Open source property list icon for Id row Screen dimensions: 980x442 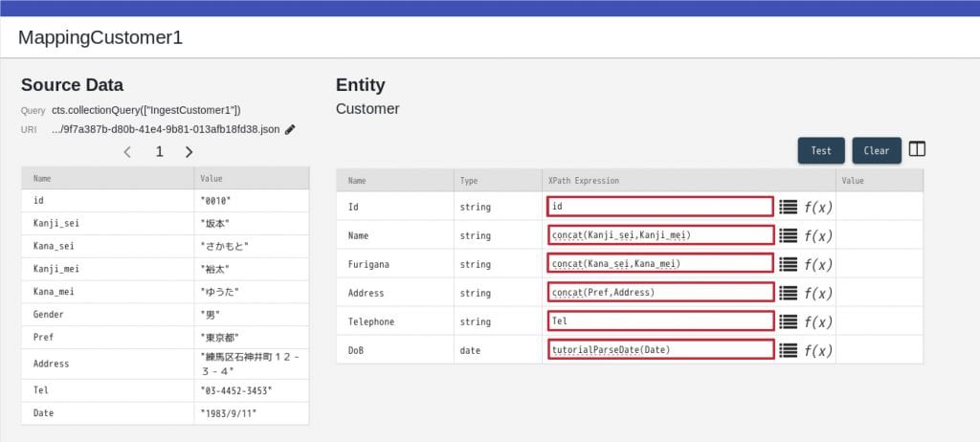click(x=788, y=207)
